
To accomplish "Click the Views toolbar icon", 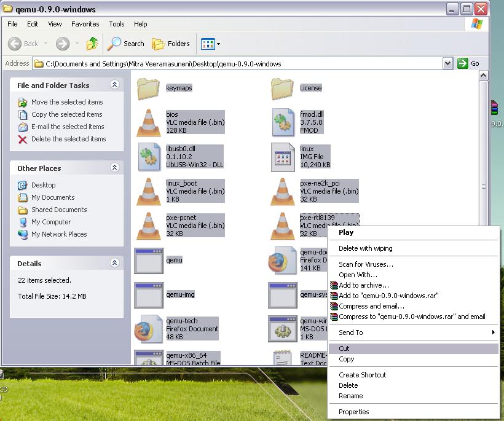I will point(208,44).
